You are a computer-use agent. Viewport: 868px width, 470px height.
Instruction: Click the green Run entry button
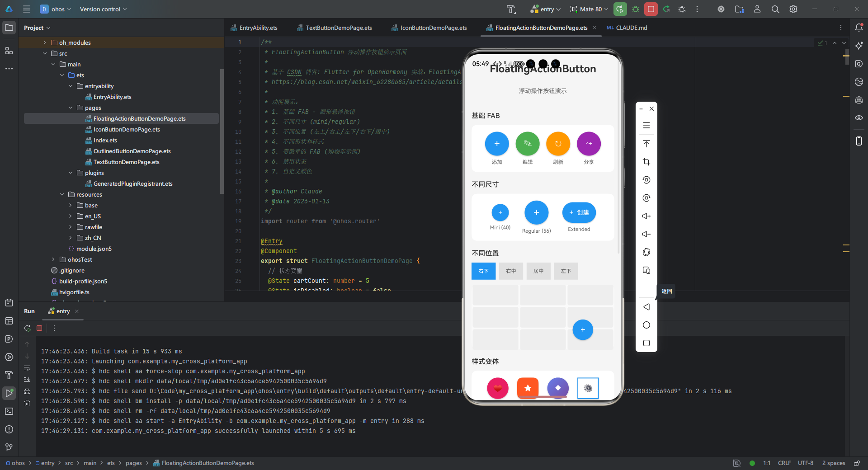[x=620, y=9]
